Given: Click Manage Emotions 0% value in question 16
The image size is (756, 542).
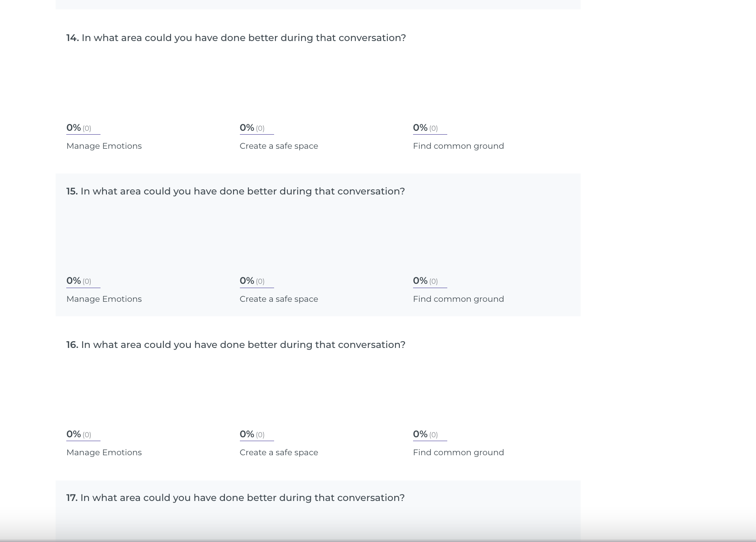Looking at the screenshot, I should click(x=74, y=434).
